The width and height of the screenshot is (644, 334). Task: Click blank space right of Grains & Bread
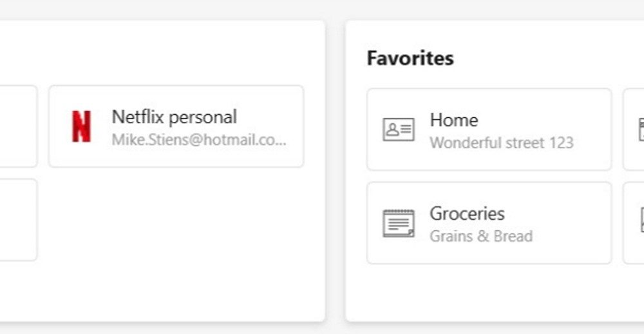572,236
